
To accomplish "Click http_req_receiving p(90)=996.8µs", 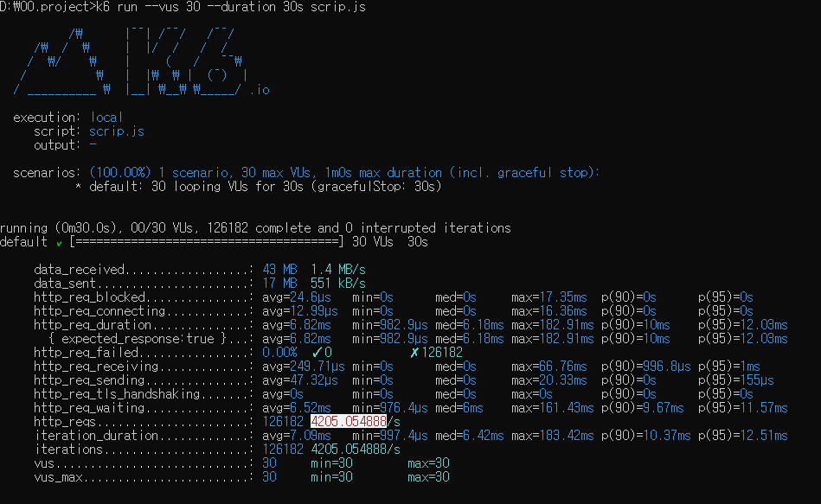I will 646,367.
